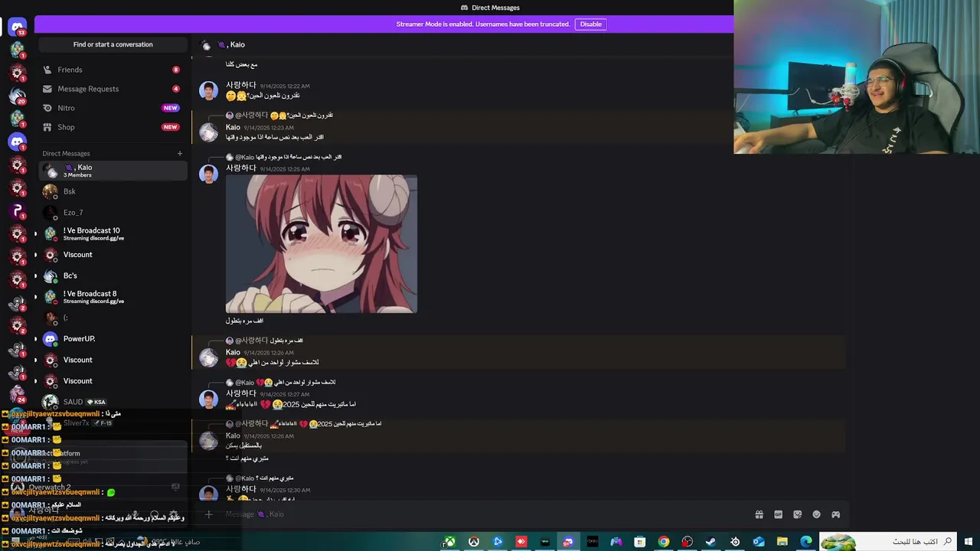Open the Shop page
The image size is (980, 551).
click(113, 127)
